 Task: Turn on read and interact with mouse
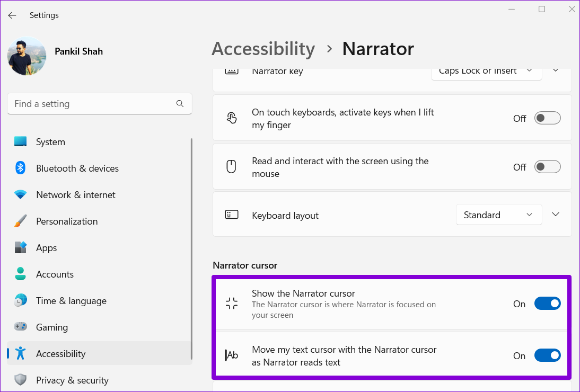548,167
